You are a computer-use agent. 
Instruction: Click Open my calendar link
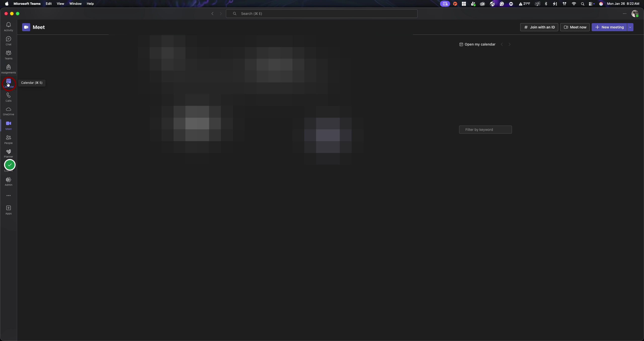tap(477, 44)
